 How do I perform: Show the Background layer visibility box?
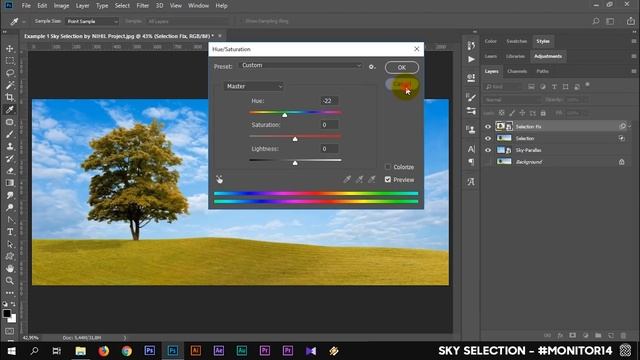pos(488,162)
